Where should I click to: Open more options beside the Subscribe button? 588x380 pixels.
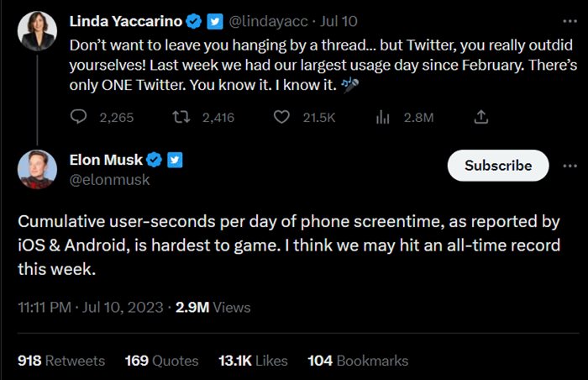570,166
